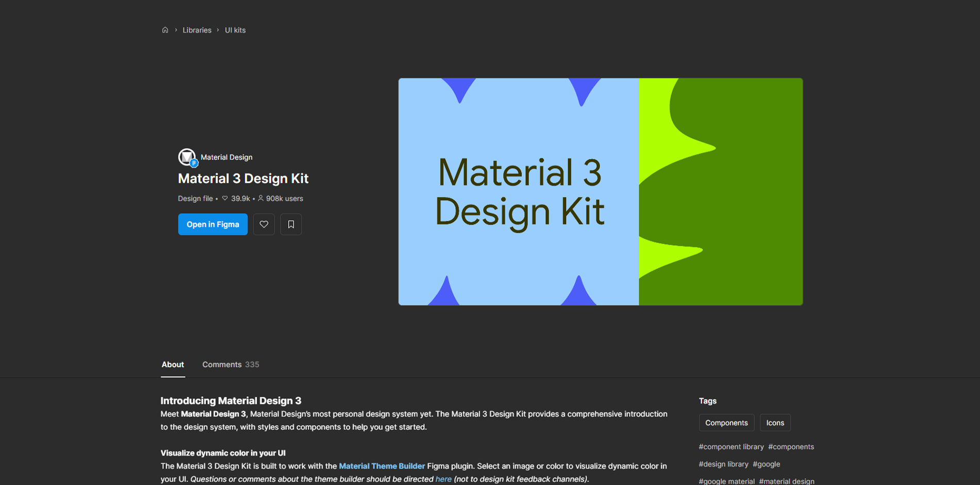980x485 pixels.
Task: Open the #components hashtag
Action: click(x=791, y=447)
